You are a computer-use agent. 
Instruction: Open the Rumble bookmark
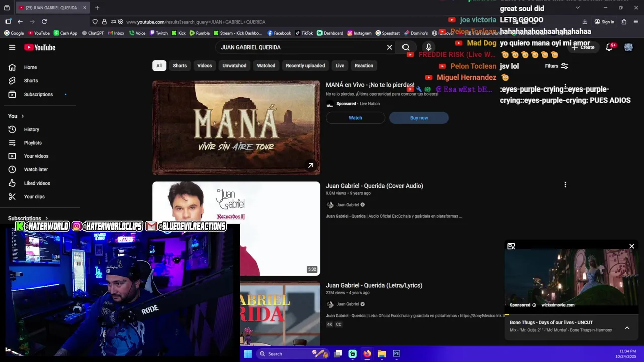point(200,33)
